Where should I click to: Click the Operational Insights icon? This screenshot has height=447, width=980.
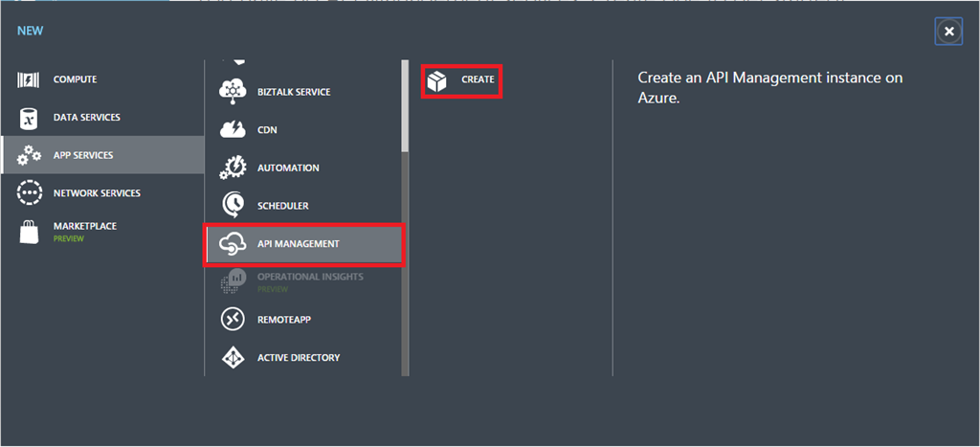pyautogui.click(x=233, y=282)
